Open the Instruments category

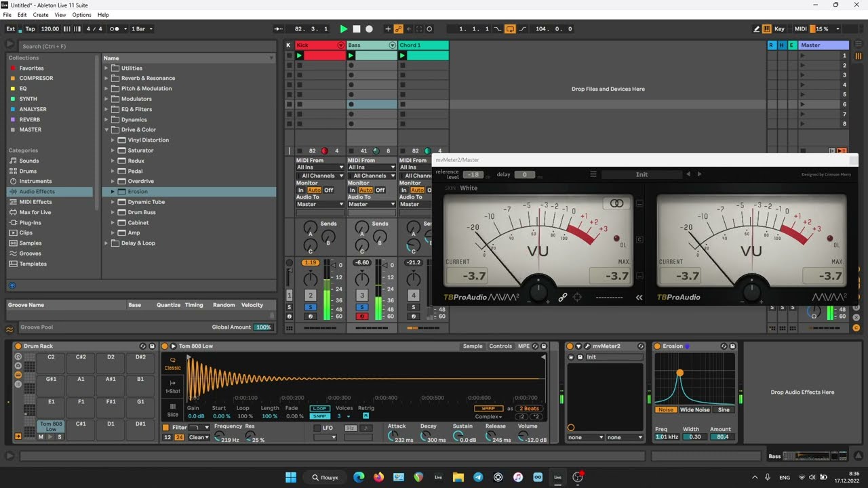pyautogui.click(x=35, y=182)
